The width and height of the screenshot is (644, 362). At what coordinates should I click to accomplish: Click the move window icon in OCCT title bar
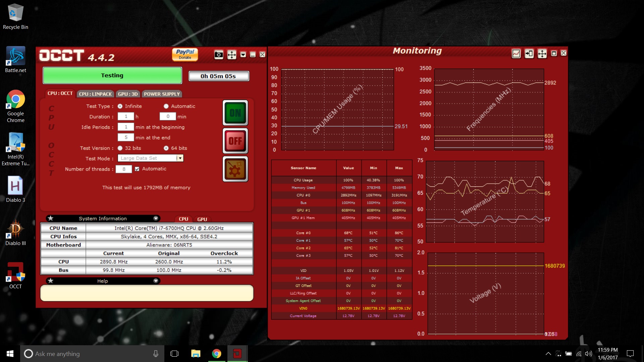click(232, 55)
